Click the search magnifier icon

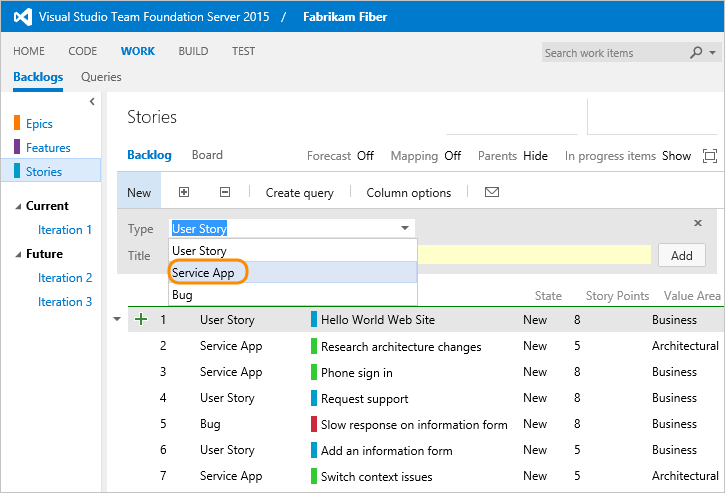697,52
